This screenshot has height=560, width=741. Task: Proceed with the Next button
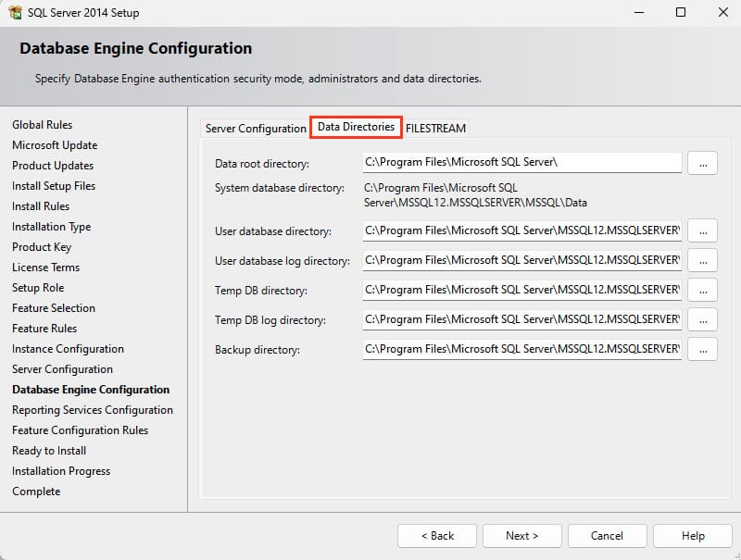pyautogui.click(x=521, y=536)
